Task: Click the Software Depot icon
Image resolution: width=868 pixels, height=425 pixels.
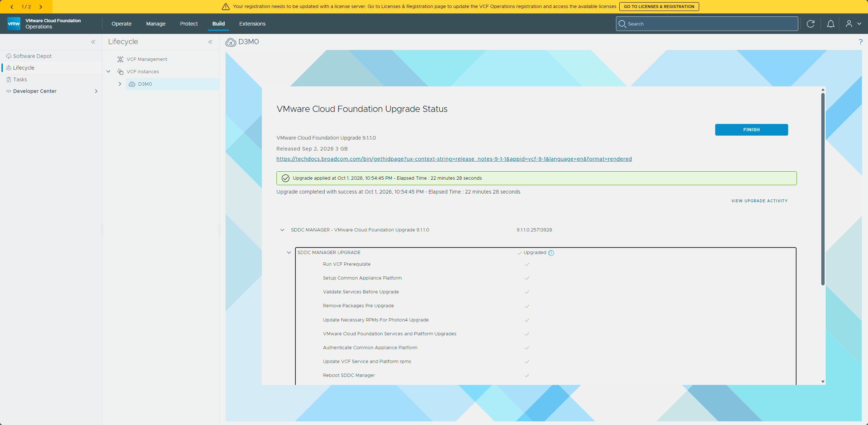Action: pyautogui.click(x=9, y=56)
